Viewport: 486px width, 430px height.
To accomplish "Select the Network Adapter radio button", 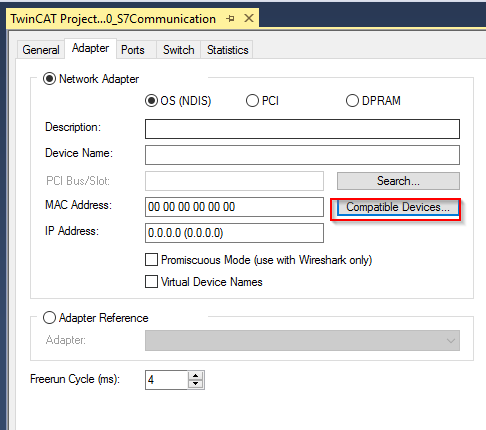I will 49,79.
